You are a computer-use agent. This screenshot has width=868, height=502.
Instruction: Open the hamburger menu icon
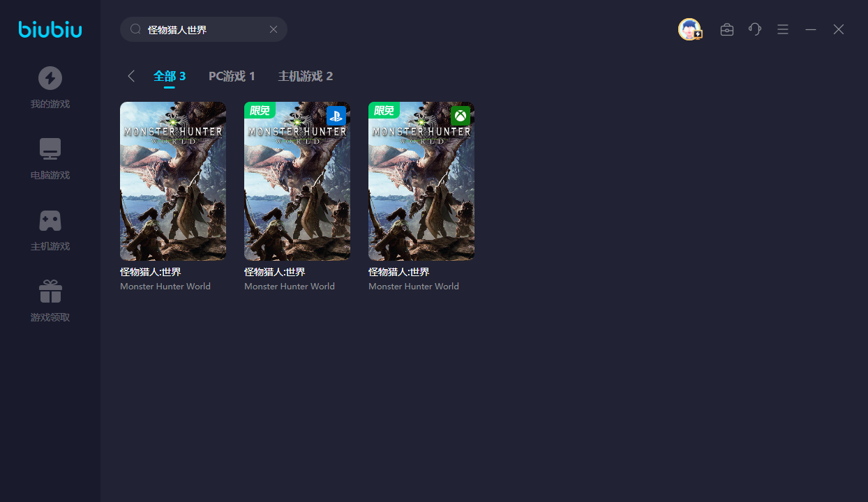pos(783,29)
